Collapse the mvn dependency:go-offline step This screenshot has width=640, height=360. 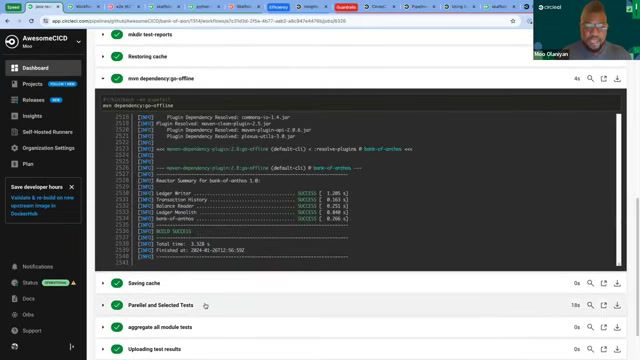(x=103, y=78)
